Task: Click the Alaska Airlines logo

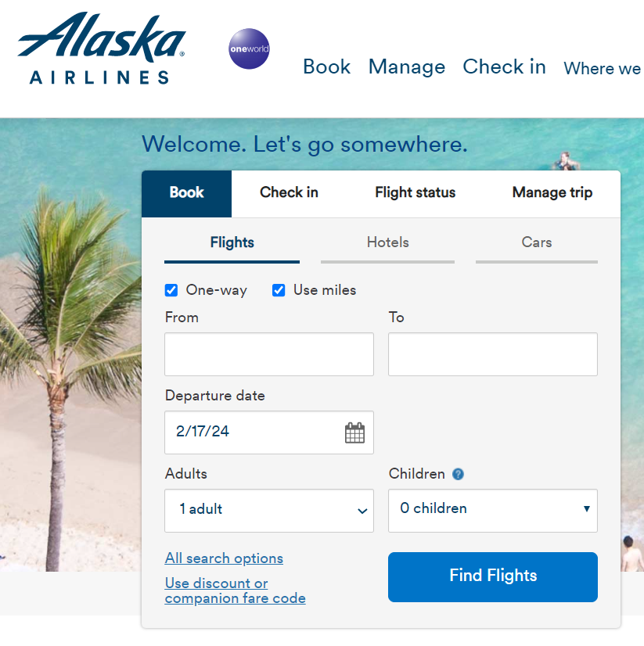Action: click(100, 47)
